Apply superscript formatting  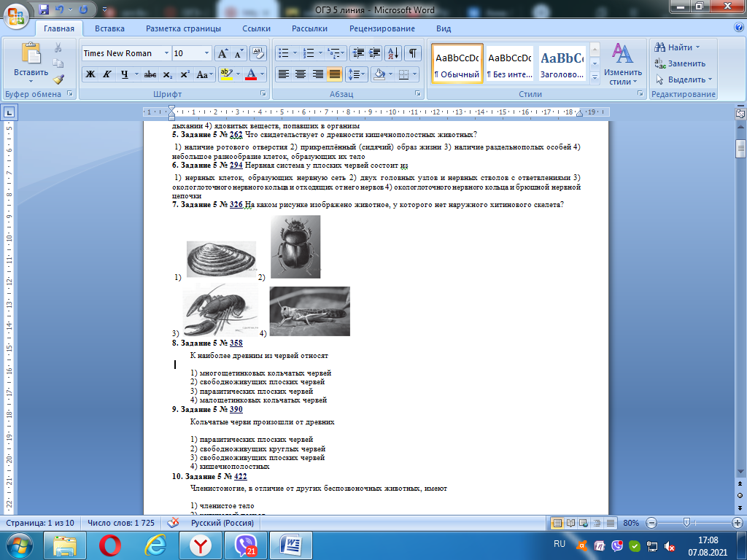click(x=185, y=74)
